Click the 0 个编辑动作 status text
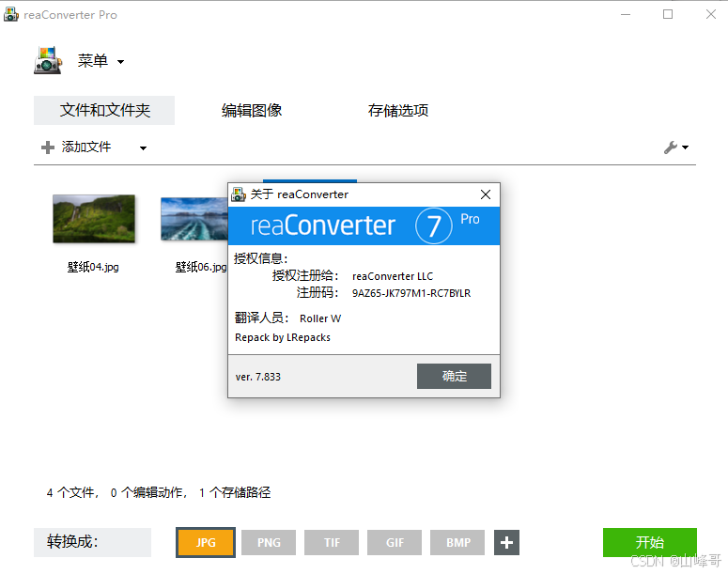 coord(149,492)
